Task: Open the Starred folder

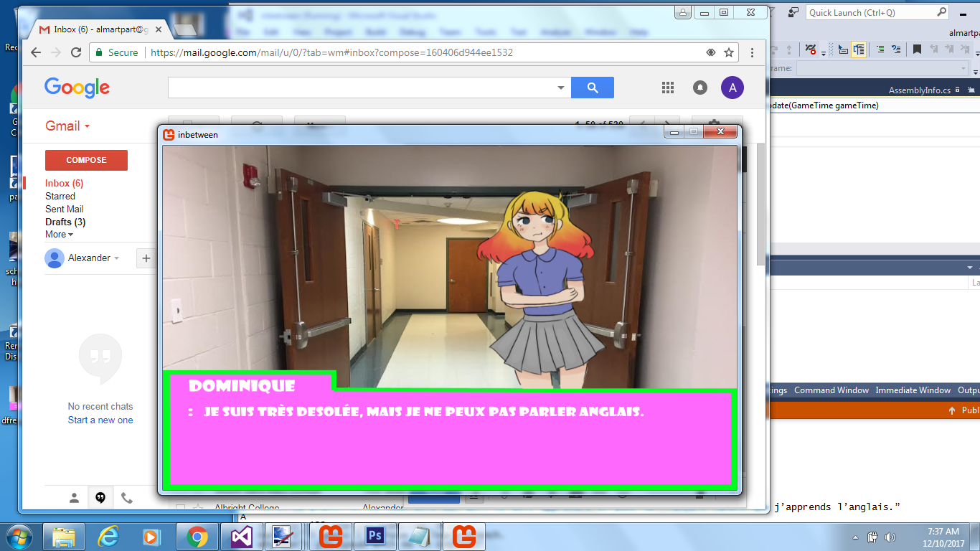Action: 60,196
